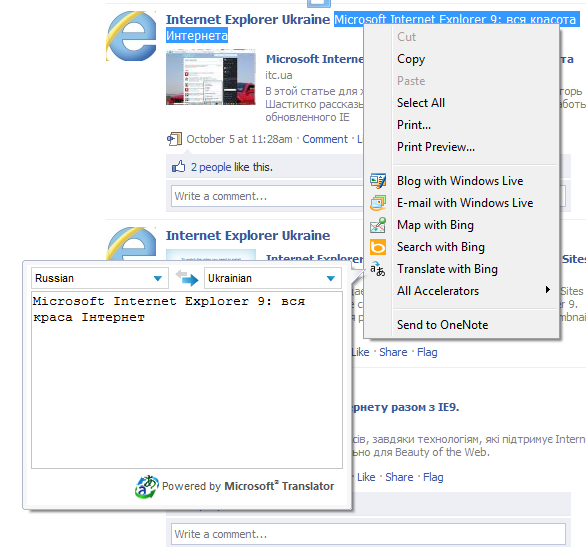Screen dimensions: 586x547
Task: Click the Map with Bing icon
Action: tap(378, 225)
